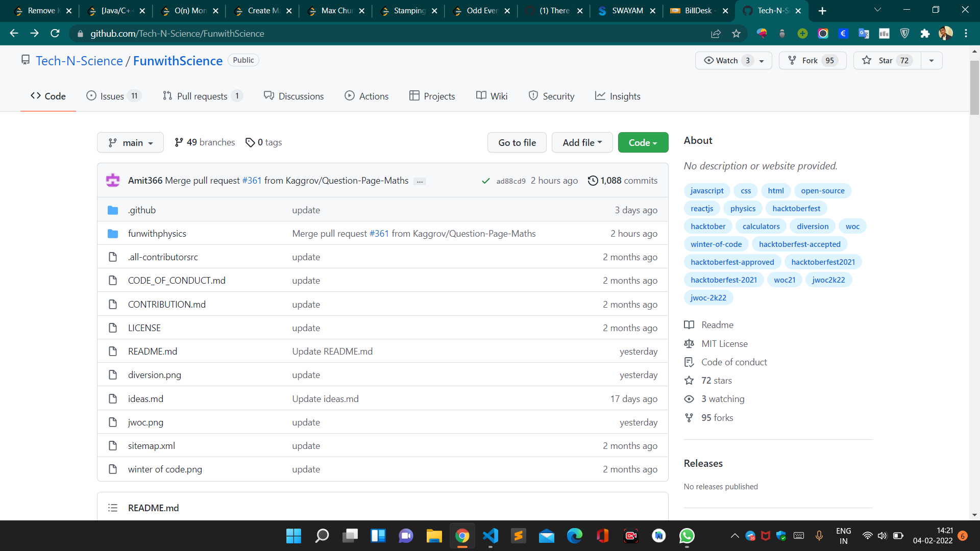This screenshot has height=551, width=980.
Task: Go to the Discussions tab
Action: coord(293,96)
